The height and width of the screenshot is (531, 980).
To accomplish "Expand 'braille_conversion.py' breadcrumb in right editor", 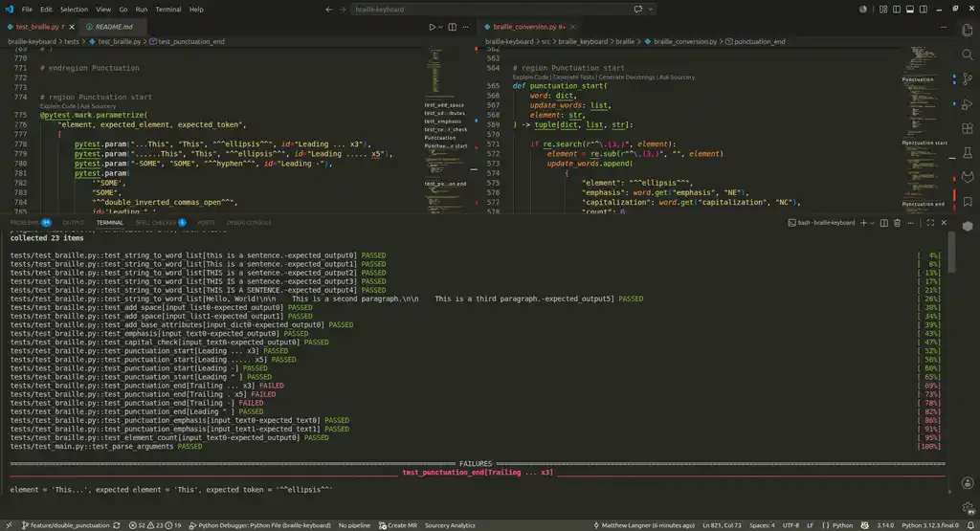I will click(685, 41).
